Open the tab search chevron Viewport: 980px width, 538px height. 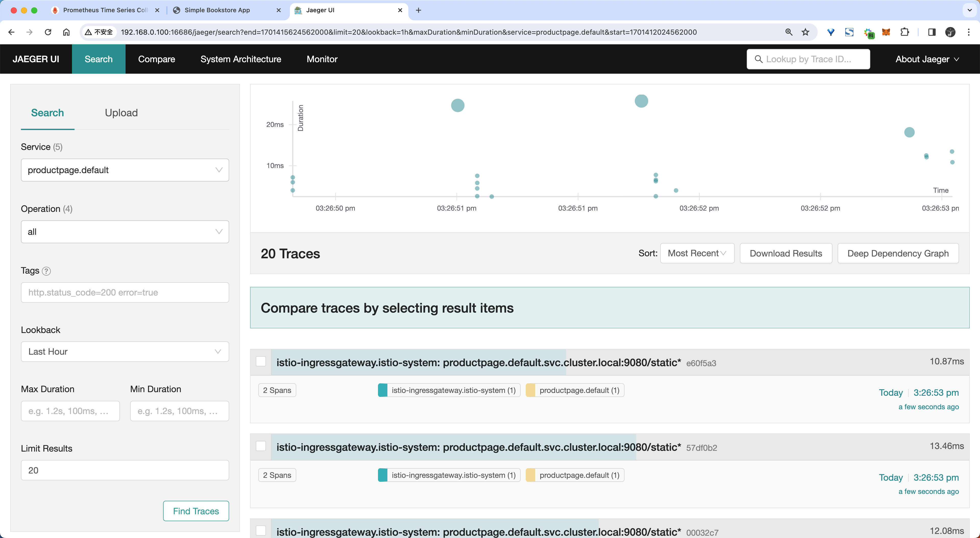click(x=969, y=10)
